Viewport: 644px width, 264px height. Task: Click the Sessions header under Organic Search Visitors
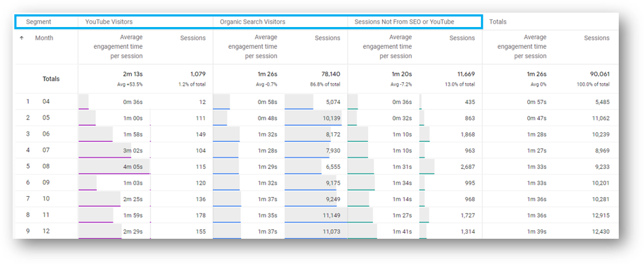coord(328,38)
